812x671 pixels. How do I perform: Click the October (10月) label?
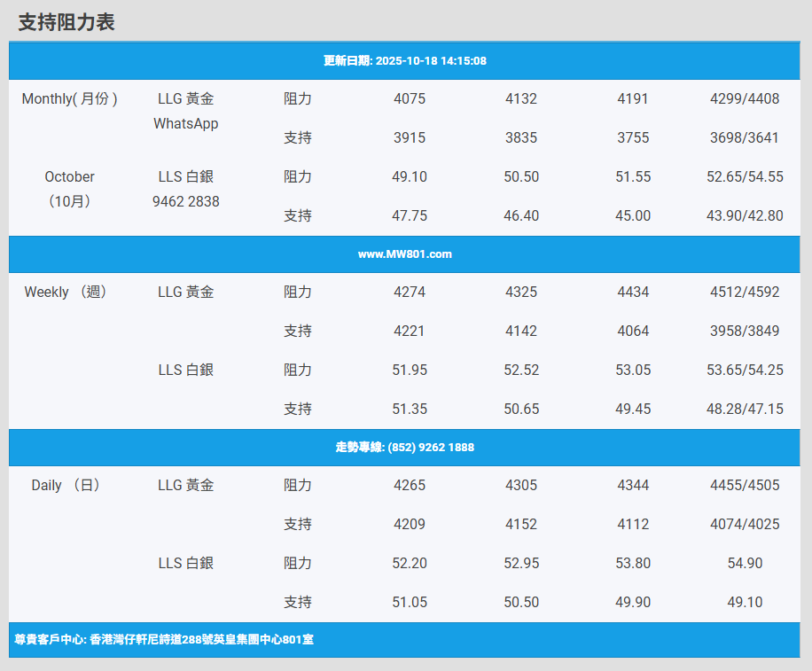(x=69, y=189)
